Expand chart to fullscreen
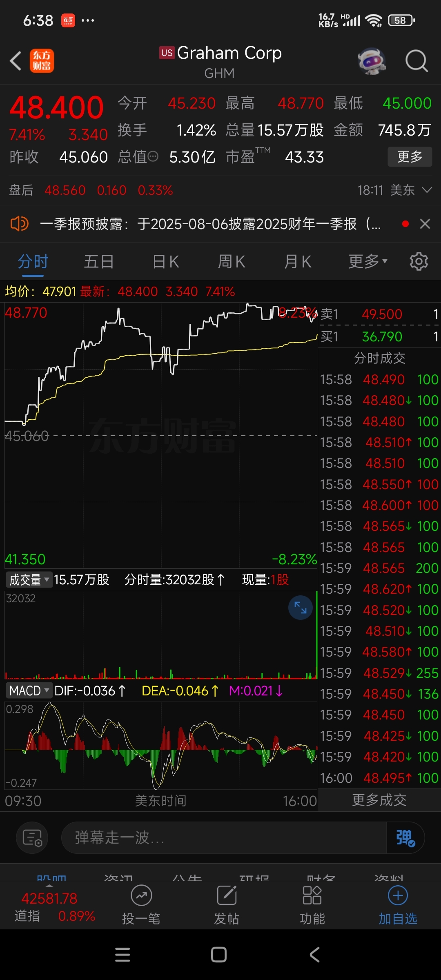The image size is (441, 980). (x=300, y=608)
